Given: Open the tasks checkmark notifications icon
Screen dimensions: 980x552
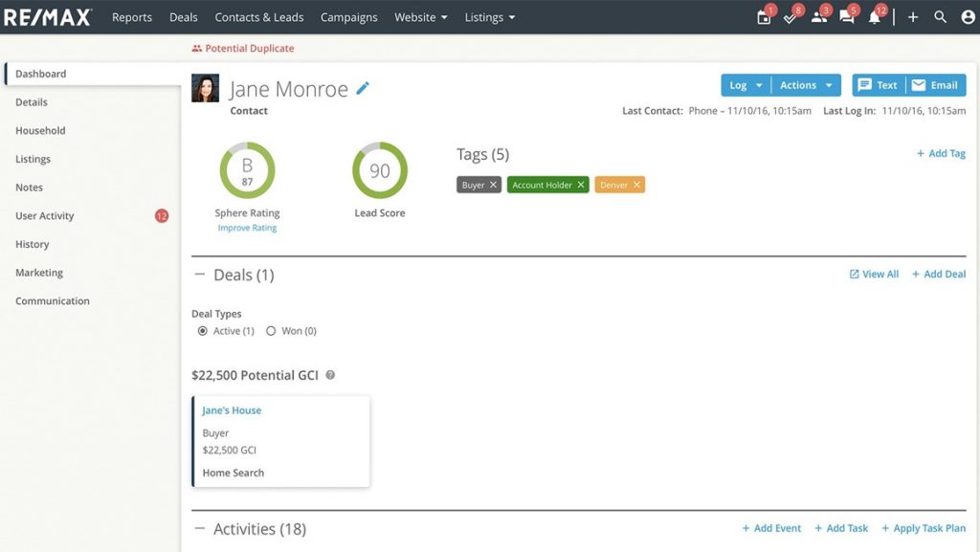Looking at the screenshot, I should 791,17.
